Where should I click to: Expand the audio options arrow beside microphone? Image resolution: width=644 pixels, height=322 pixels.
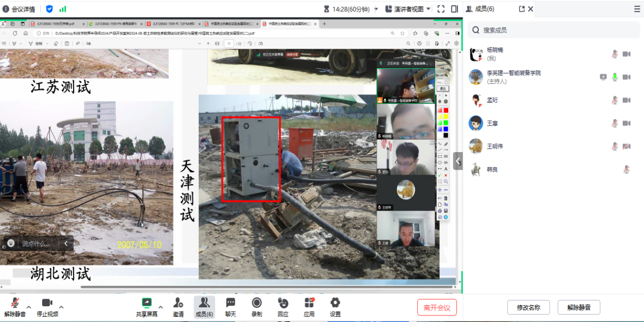(29, 307)
